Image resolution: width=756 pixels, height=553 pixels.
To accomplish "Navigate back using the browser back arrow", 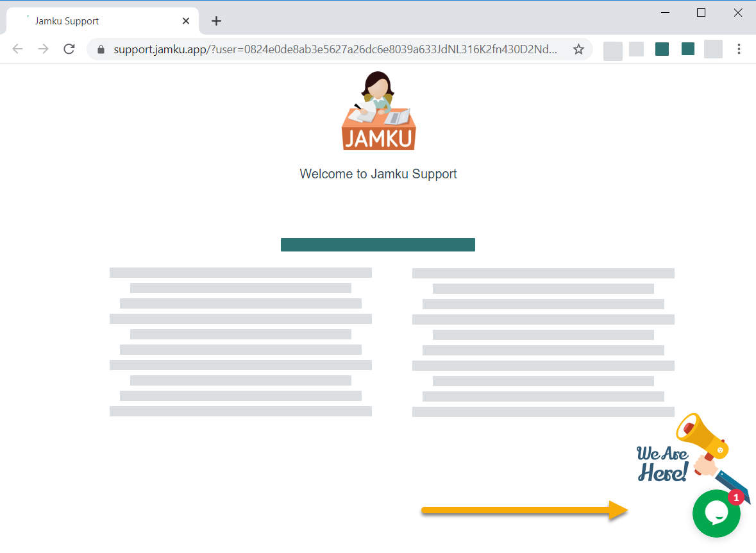I will pyautogui.click(x=17, y=49).
